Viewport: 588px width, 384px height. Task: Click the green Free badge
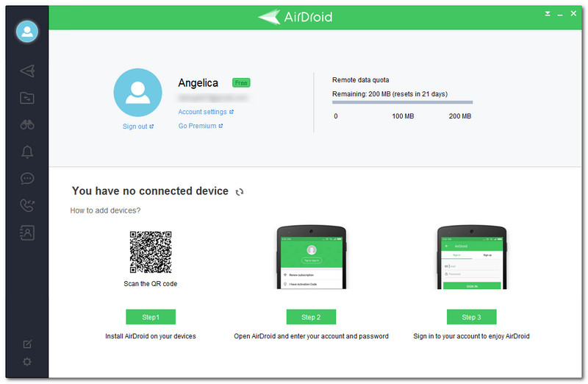(x=241, y=82)
